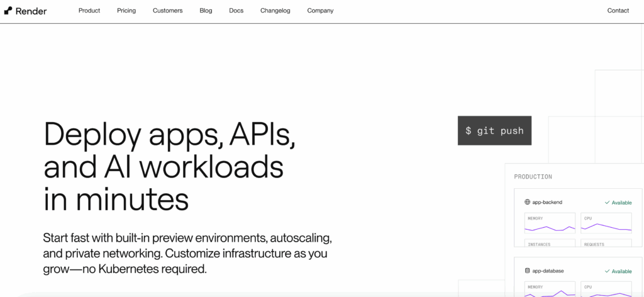This screenshot has width=644, height=297.
Task: Click the "$ git push" command box
Action: tap(494, 131)
